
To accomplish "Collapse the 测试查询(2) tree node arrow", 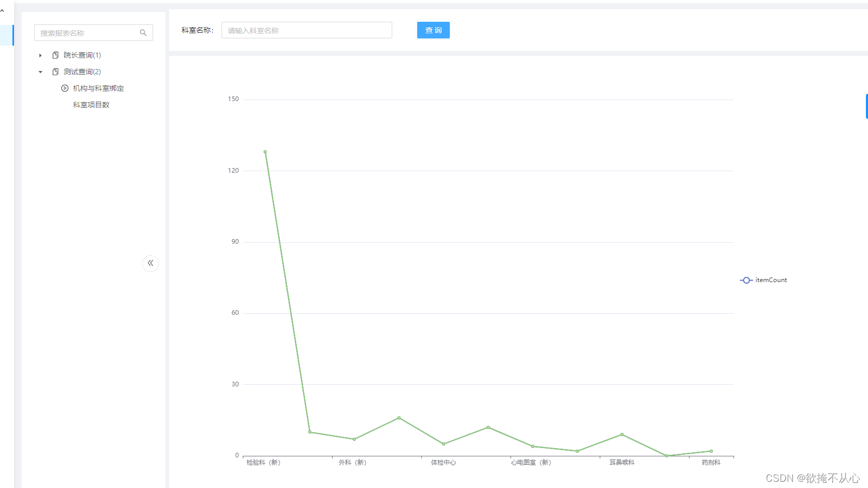I will click(x=40, y=72).
